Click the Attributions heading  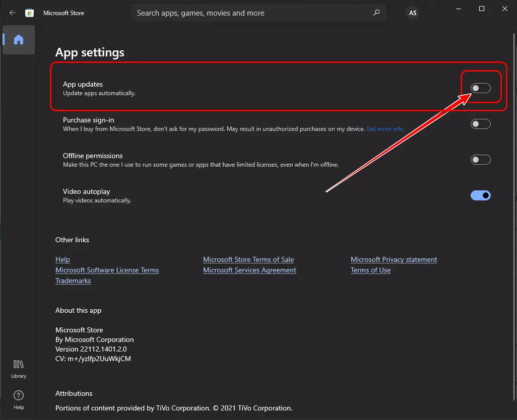[x=74, y=393]
